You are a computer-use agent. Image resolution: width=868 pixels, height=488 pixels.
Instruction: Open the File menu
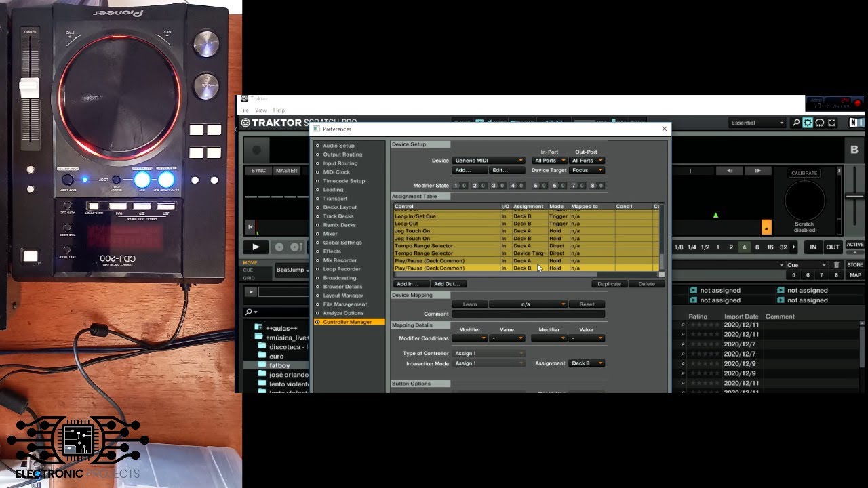[x=244, y=110]
